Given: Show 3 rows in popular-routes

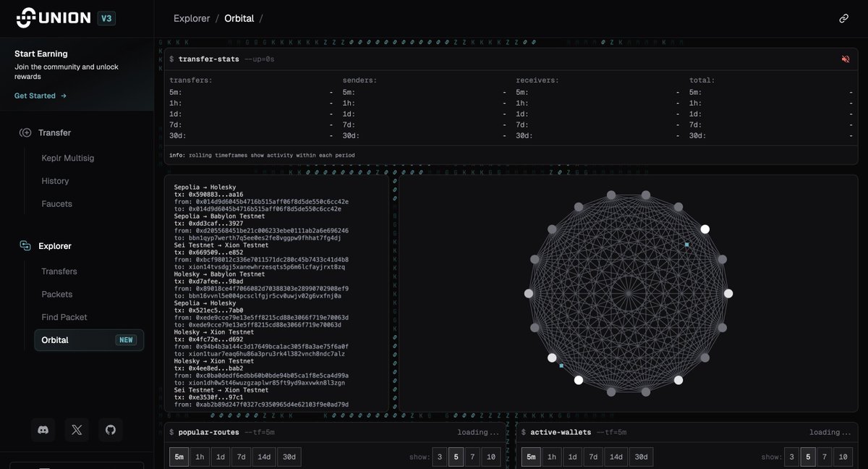Looking at the screenshot, I should tap(440, 457).
